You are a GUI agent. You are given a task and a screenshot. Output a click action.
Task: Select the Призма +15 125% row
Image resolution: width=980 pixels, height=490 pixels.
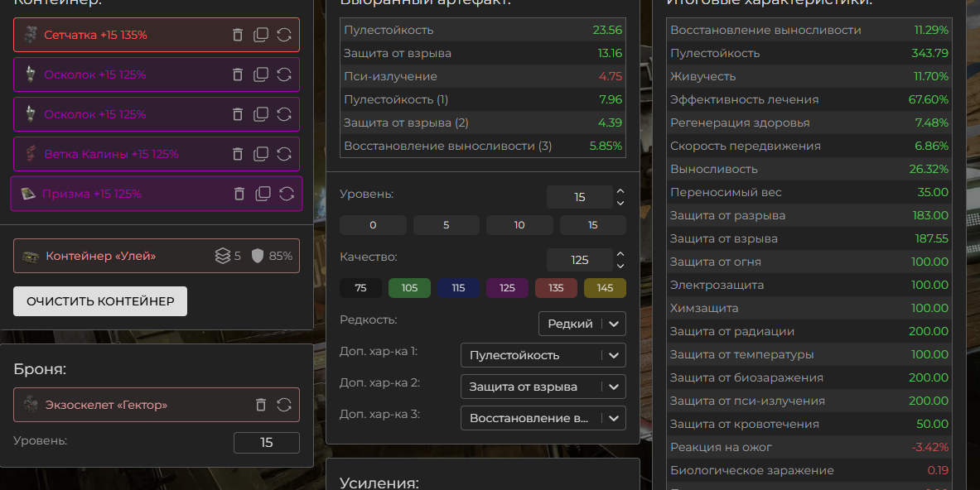click(157, 195)
